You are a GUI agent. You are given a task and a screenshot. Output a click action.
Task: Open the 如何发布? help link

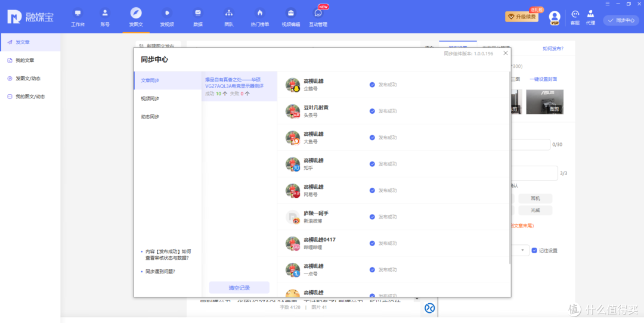(x=553, y=48)
